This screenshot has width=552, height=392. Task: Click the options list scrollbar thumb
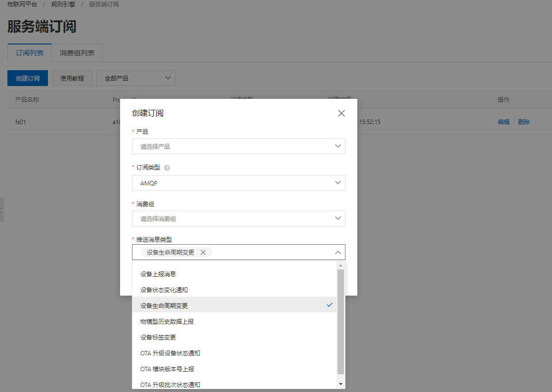(340, 321)
